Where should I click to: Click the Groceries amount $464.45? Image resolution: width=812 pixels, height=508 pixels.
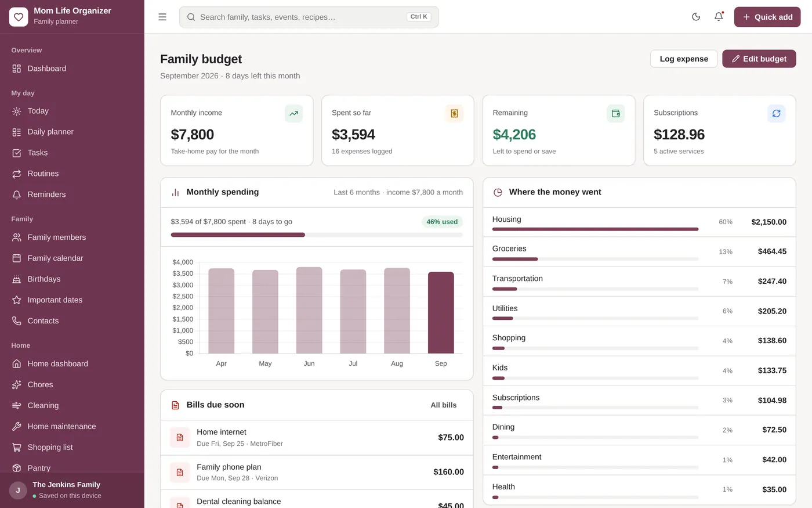[x=772, y=251]
